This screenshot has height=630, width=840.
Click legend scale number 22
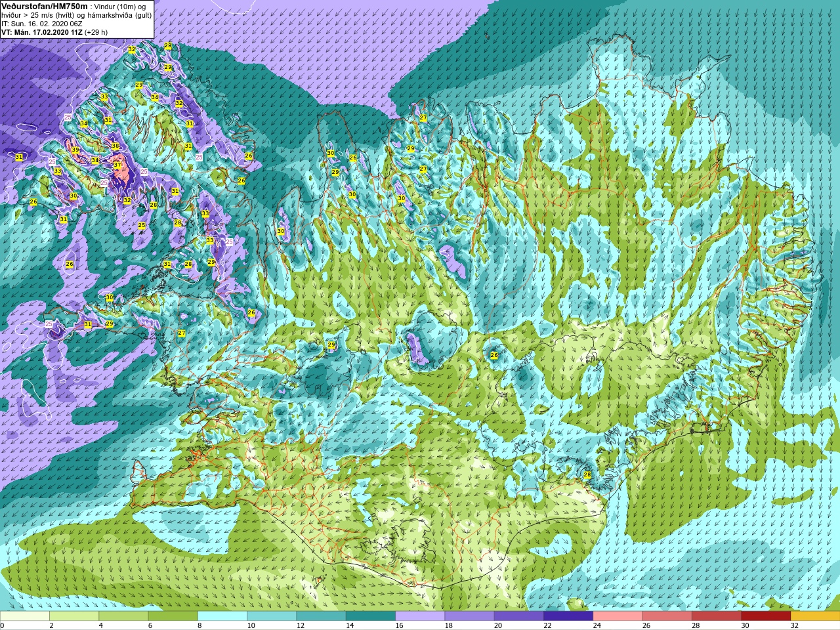547,625
